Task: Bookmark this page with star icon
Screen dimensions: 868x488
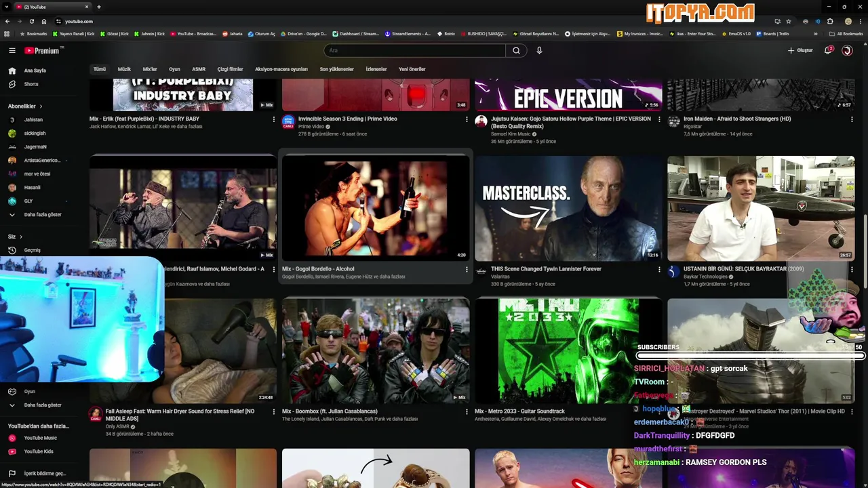Action: (788, 21)
